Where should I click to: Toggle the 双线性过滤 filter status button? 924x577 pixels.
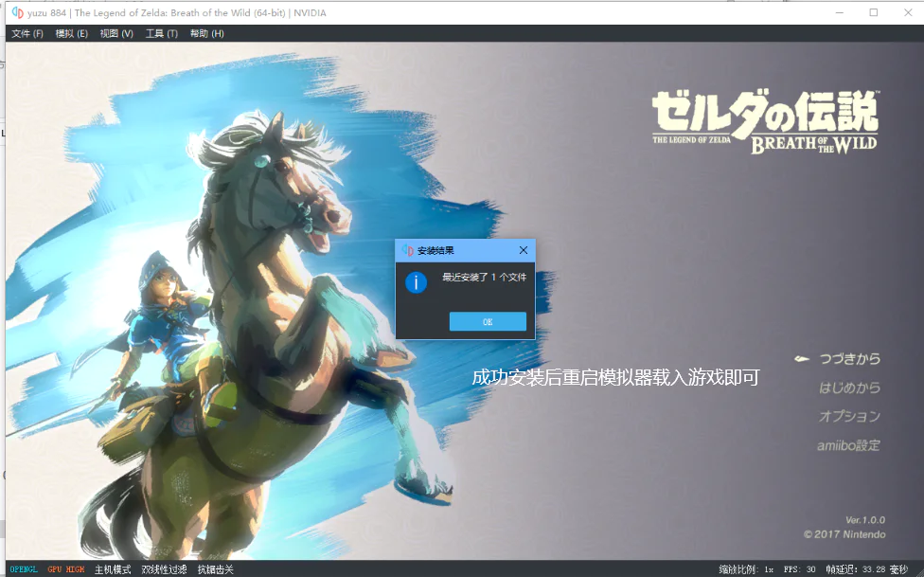click(164, 569)
